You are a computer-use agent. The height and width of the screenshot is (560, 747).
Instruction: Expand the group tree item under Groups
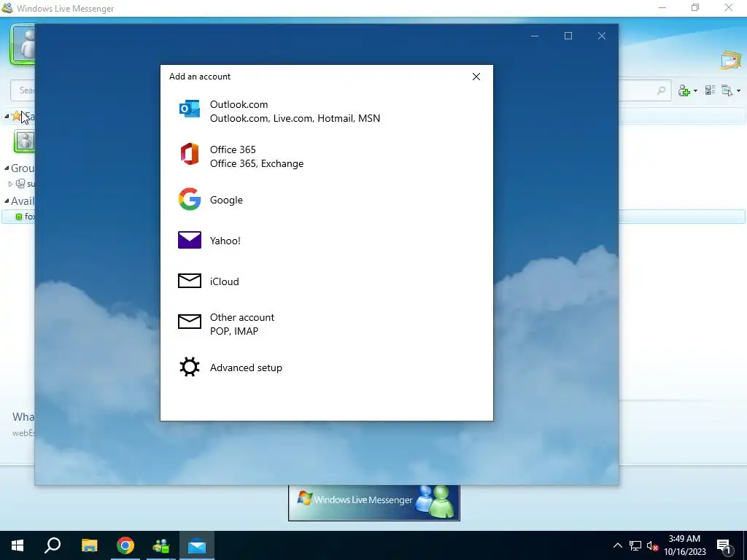[x=10, y=184]
